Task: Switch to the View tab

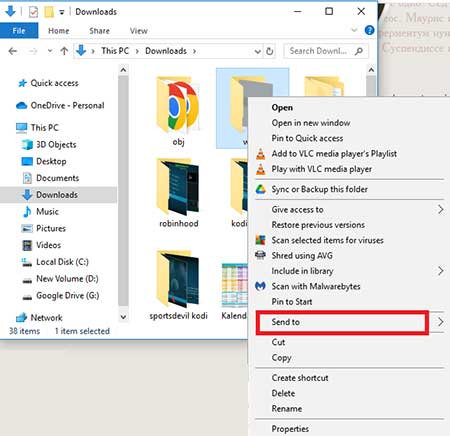Action: [139, 31]
